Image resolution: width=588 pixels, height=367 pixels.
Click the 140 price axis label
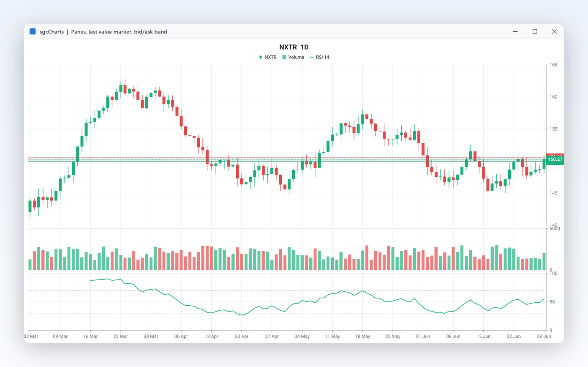pos(553,225)
